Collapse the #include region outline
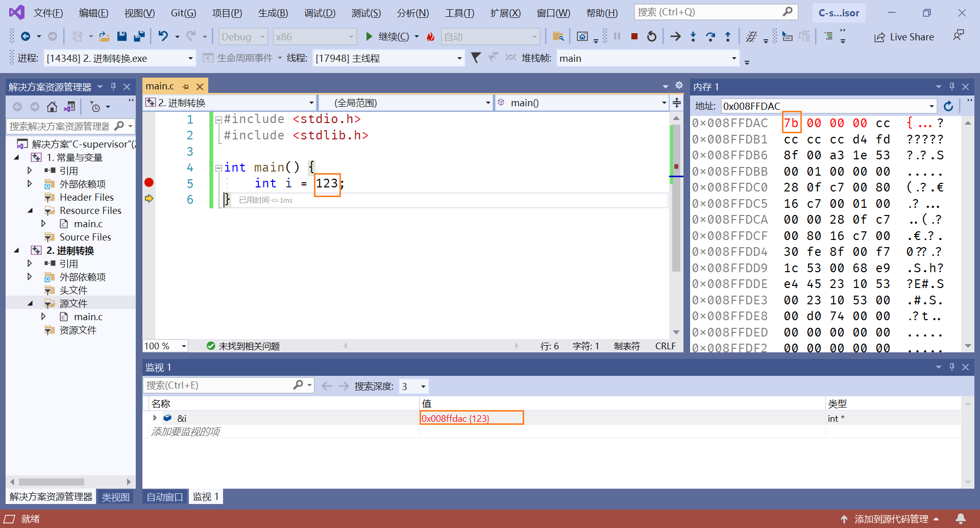The image size is (980, 528). 218,119
